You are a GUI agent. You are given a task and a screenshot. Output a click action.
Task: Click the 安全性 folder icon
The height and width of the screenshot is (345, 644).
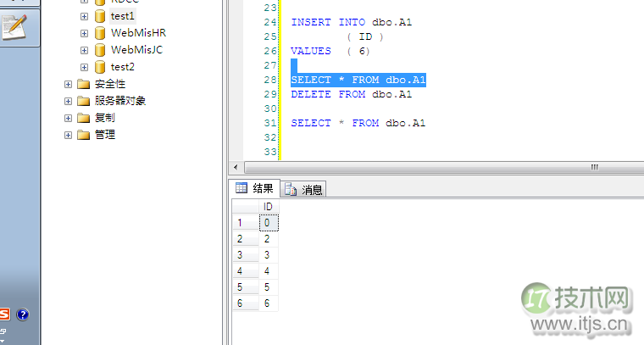(83, 84)
